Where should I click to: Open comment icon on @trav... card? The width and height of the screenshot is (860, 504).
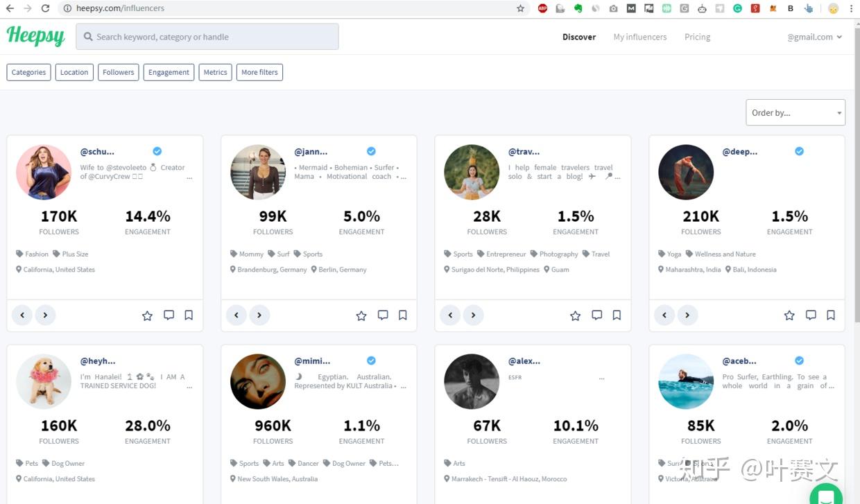tap(596, 315)
